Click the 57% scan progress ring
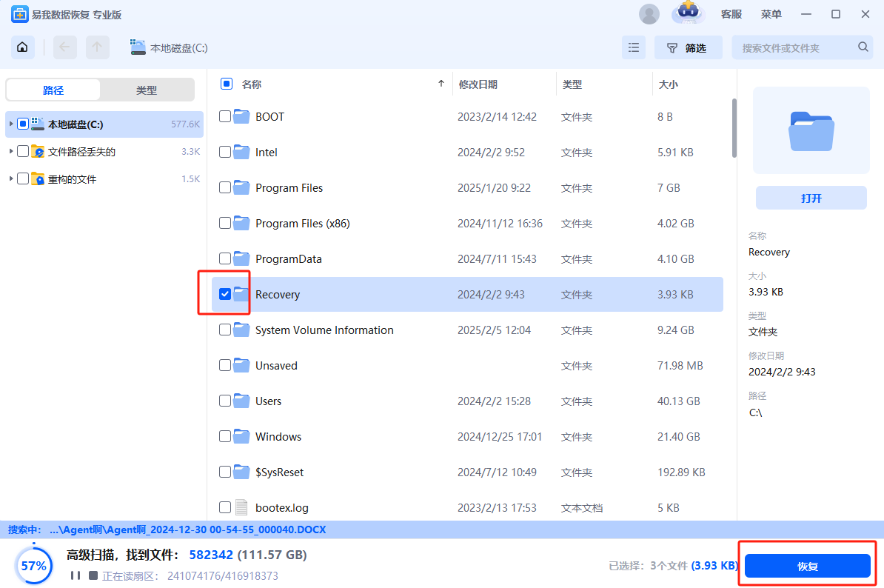Viewport: 884px width, 588px height. pyautogui.click(x=34, y=566)
